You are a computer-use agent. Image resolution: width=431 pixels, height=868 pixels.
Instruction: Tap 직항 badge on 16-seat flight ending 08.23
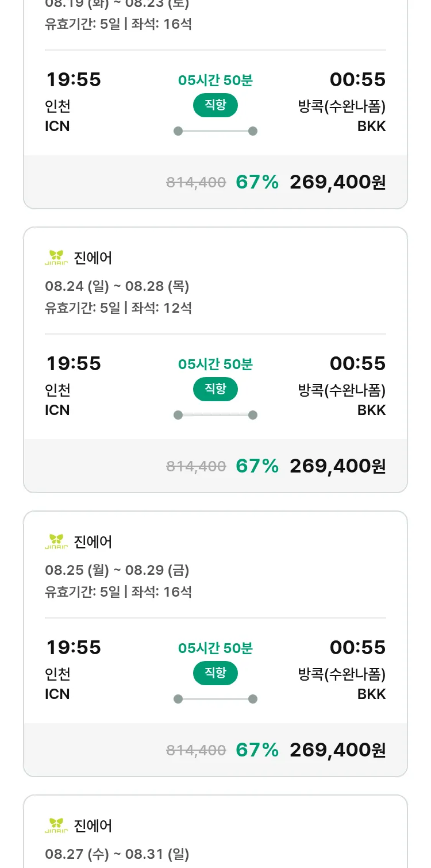pos(215,105)
